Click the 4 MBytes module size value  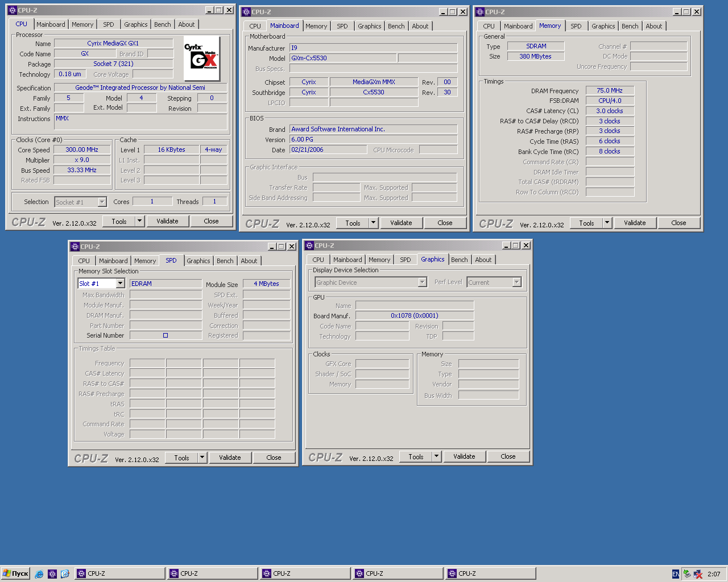[267, 284]
